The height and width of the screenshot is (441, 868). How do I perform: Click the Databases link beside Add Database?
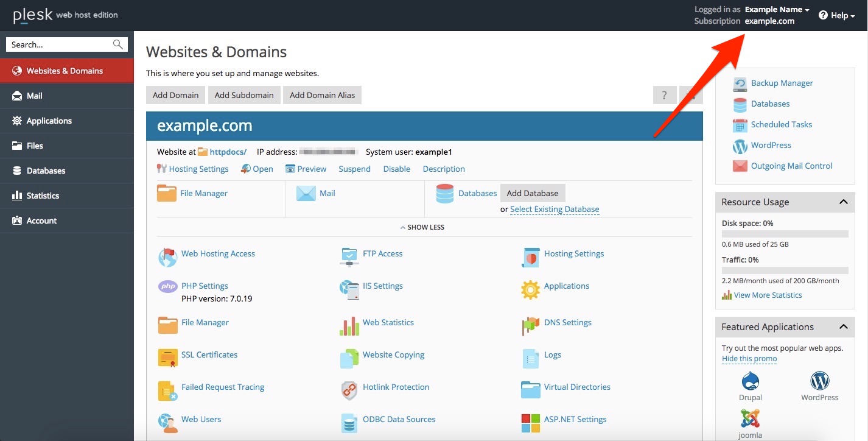(x=477, y=193)
